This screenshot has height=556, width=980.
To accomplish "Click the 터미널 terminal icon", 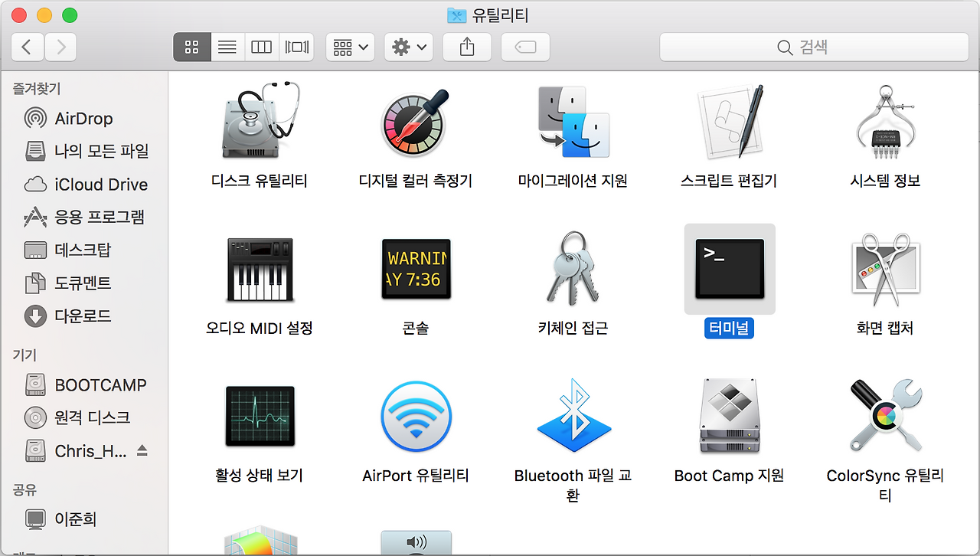I will click(x=730, y=270).
